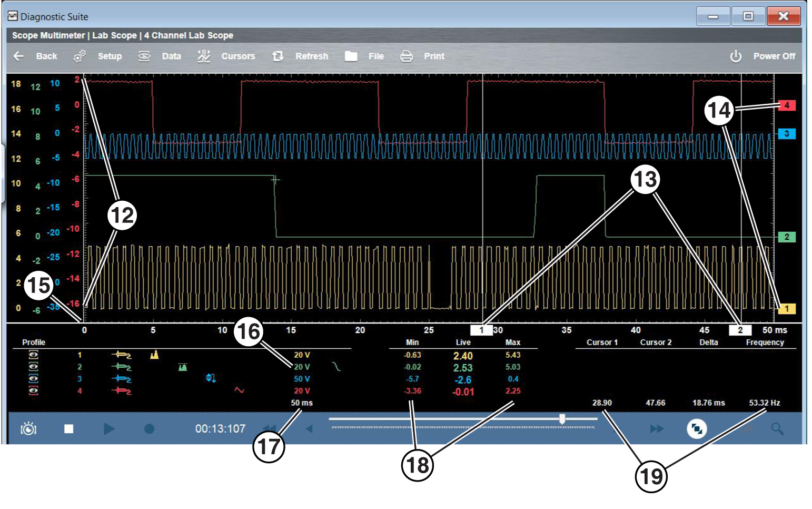Image resolution: width=812 pixels, height=509 pixels.
Task: Click the Snapshot camera icon
Action: point(28,429)
